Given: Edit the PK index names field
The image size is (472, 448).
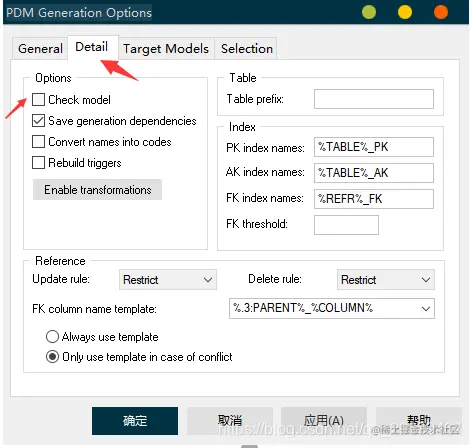Looking at the screenshot, I should pos(374,147).
